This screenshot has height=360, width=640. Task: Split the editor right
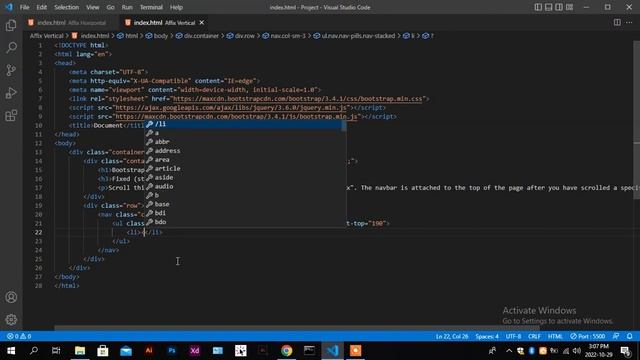click(617, 22)
